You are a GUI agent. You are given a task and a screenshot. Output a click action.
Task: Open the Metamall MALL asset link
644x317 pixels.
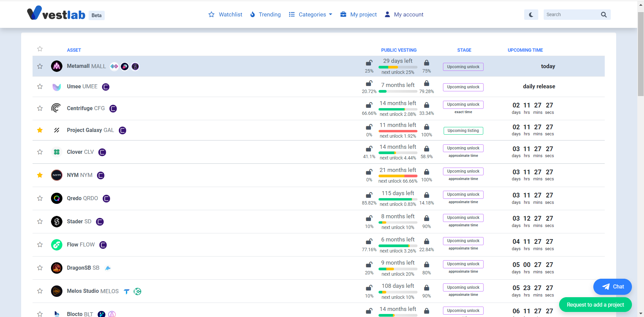tap(86, 66)
